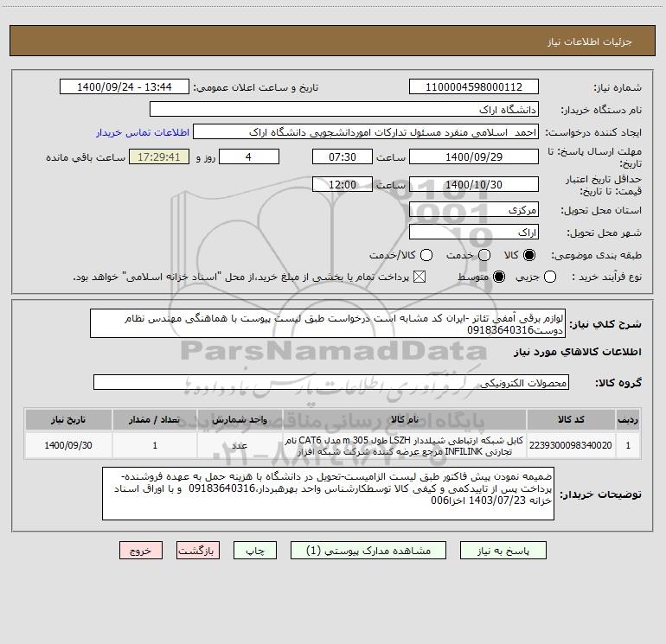Click the کد کالا column header
The image size is (666, 644).
click(x=571, y=419)
